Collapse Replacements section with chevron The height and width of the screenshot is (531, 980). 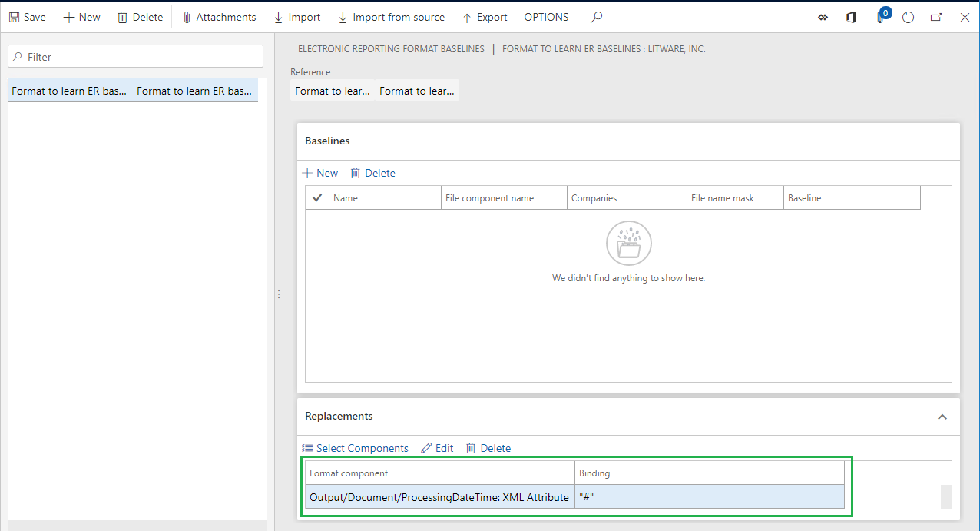coord(942,417)
